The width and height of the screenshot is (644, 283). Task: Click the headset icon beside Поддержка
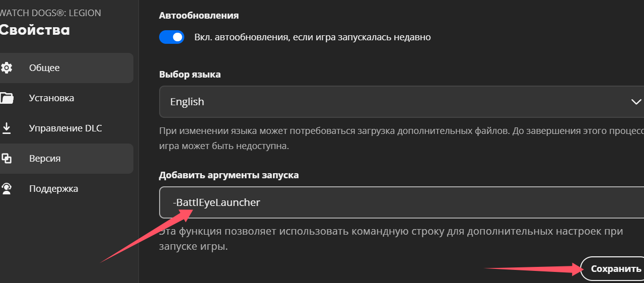(x=6, y=189)
